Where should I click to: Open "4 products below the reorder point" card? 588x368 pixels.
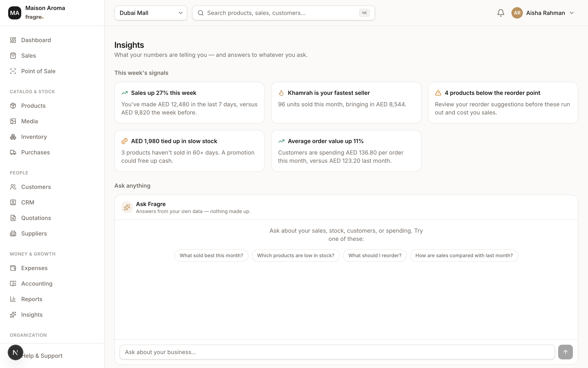(x=503, y=103)
